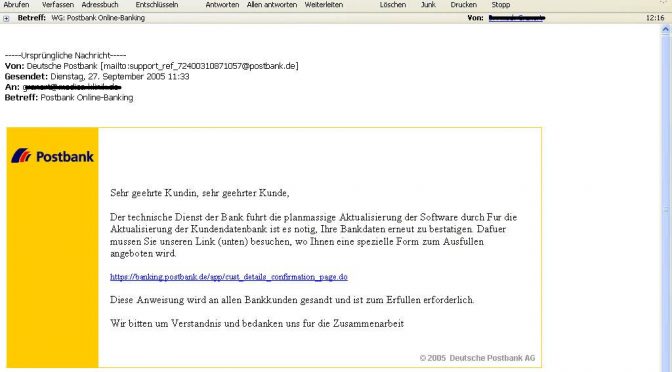
Task: Click the date 'Dienstag, 27. September 2005 11:33'
Action: point(120,76)
